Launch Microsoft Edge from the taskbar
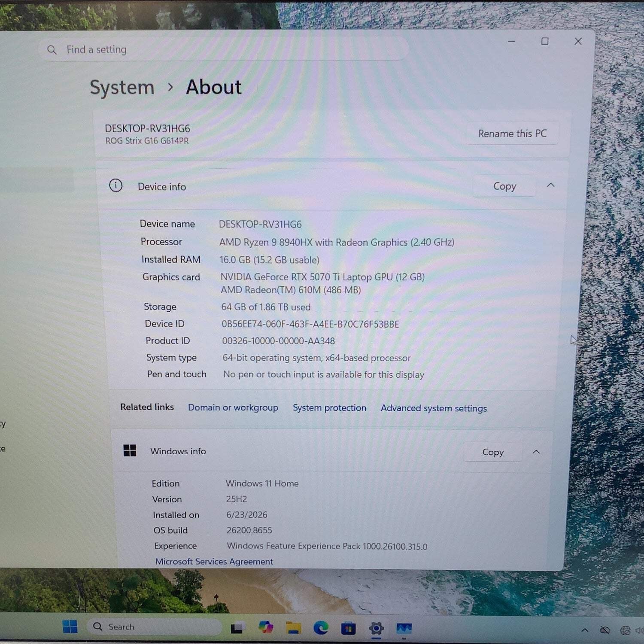 321,628
